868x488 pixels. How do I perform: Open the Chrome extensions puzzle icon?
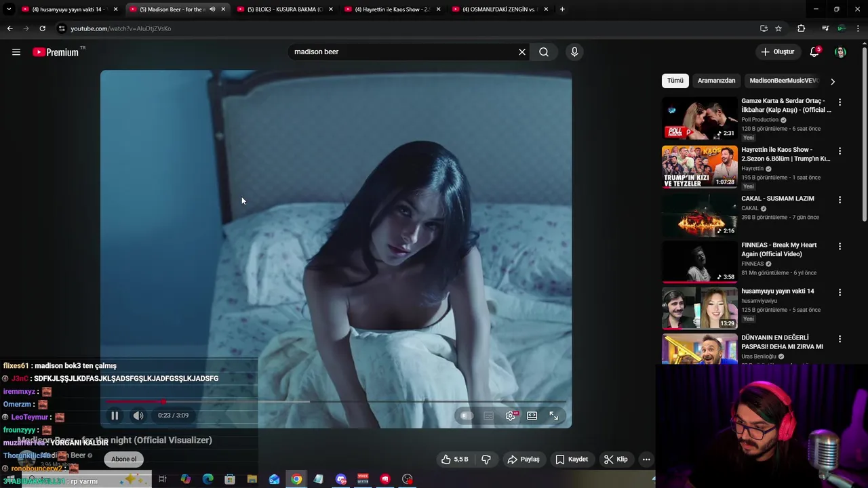click(802, 28)
